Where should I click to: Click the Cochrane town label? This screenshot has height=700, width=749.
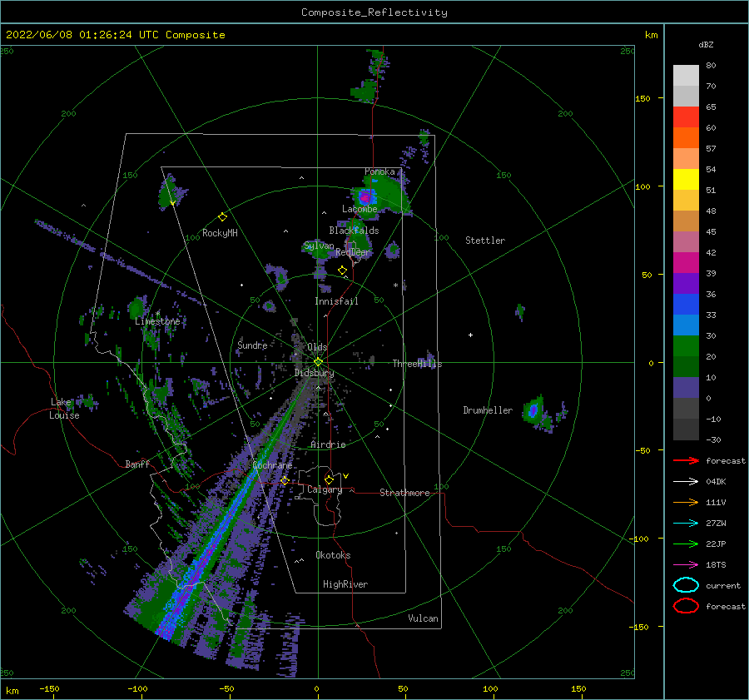pyautogui.click(x=272, y=465)
